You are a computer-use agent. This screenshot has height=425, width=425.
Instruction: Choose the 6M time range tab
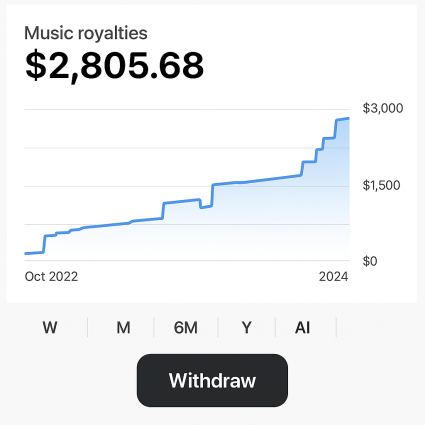click(x=186, y=327)
